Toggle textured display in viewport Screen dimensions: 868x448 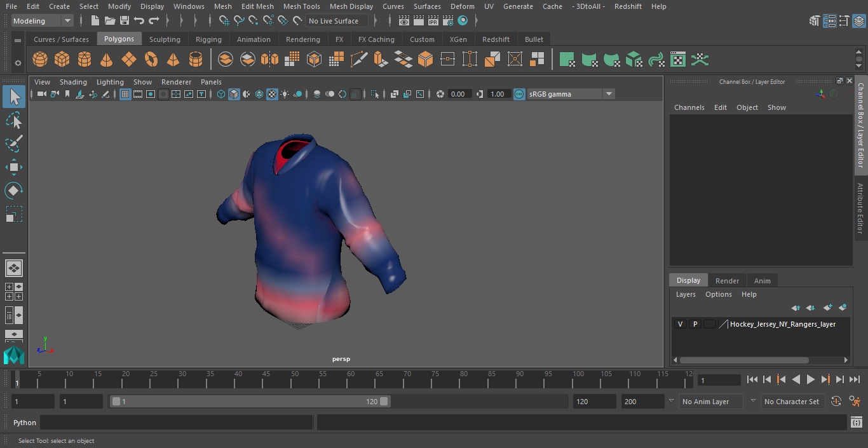(272, 94)
